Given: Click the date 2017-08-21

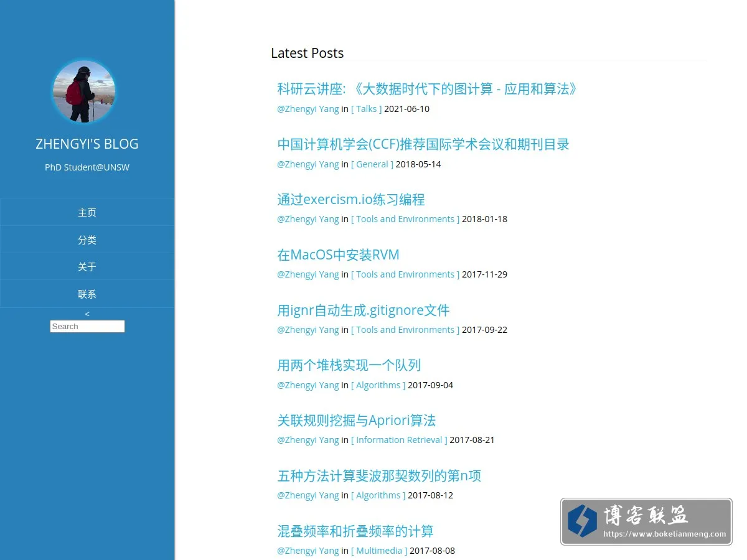Looking at the screenshot, I should [472, 440].
